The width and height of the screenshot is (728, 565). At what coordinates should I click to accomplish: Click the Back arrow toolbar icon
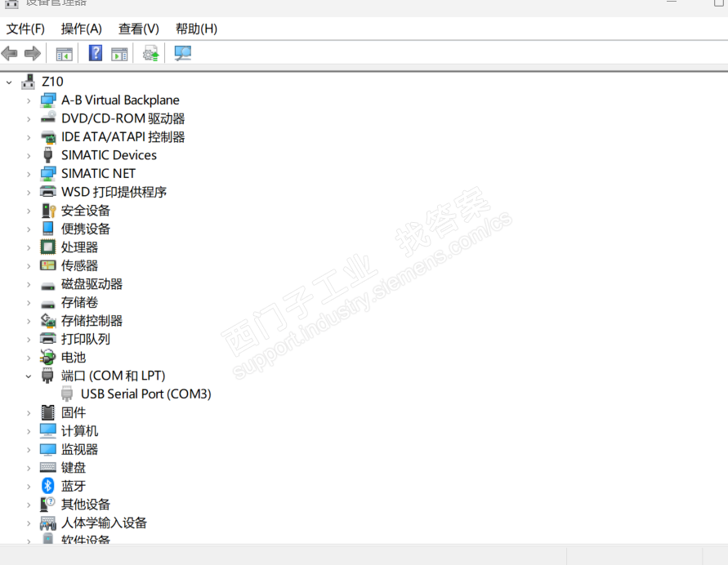pos(9,53)
